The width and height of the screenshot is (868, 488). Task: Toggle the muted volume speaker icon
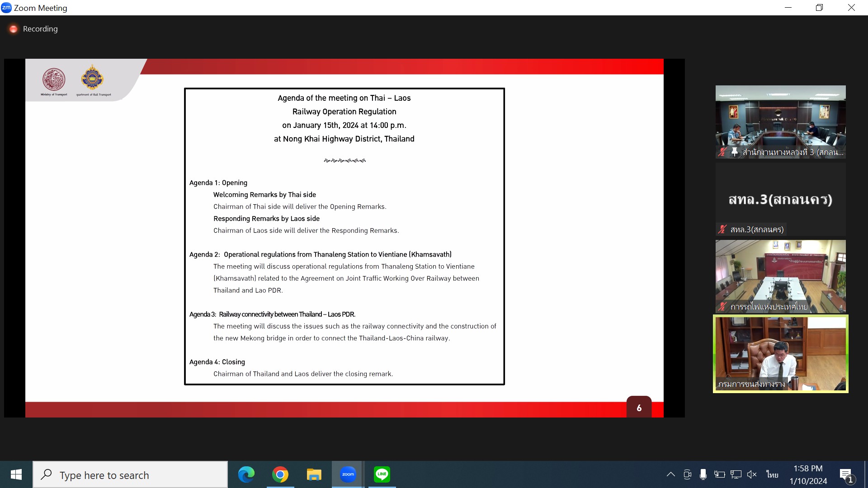click(752, 474)
